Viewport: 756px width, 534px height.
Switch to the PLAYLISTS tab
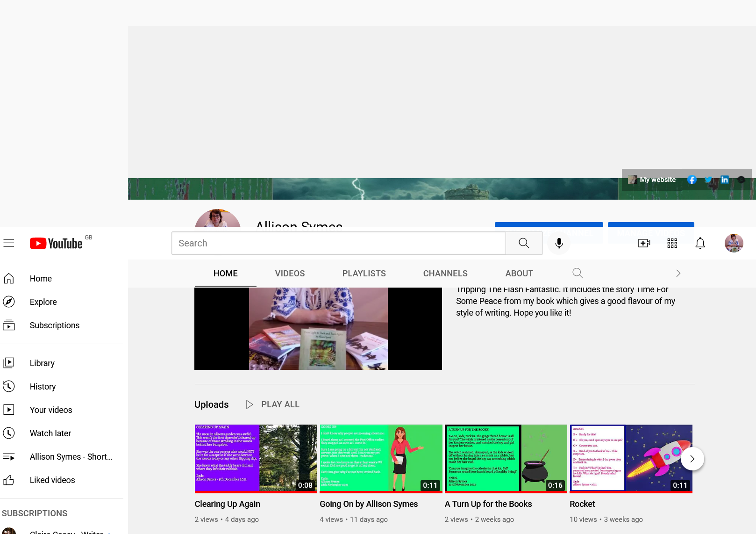pos(364,274)
